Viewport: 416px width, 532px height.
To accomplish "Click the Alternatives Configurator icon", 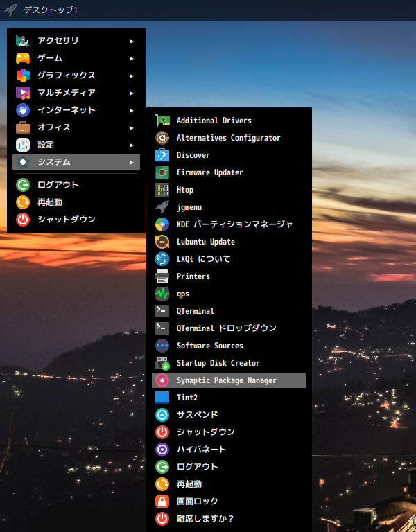I will click(x=162, y=138).
